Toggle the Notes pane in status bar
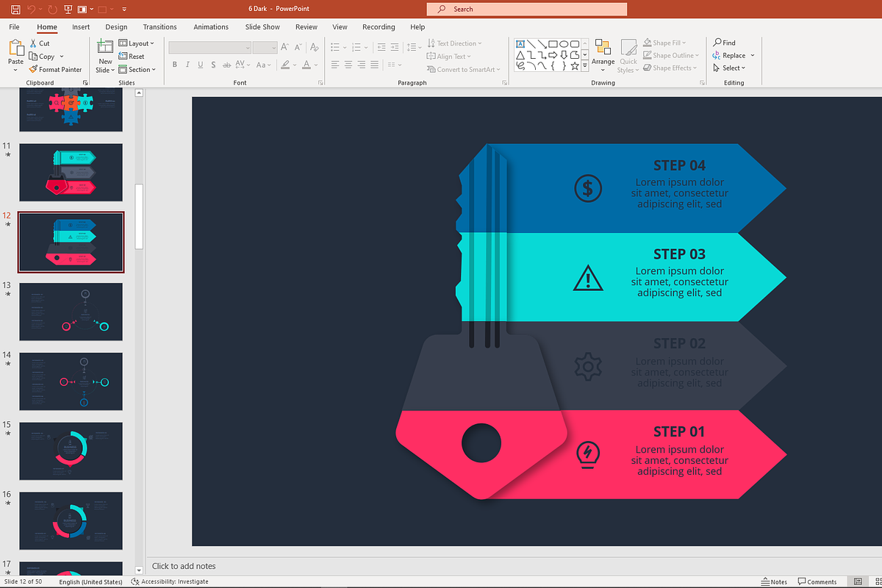Image resolution: width=882 pixels, height=588 pixels. point(774,581)
